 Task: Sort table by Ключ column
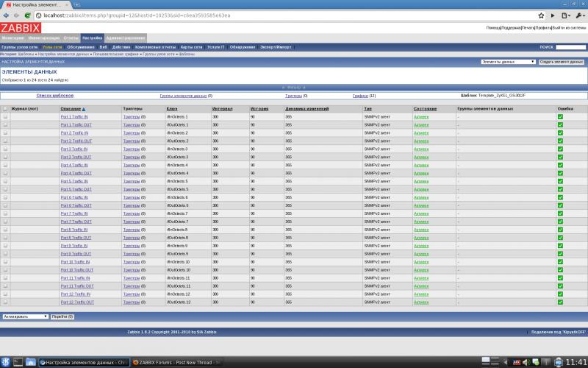tap(172, 109)
